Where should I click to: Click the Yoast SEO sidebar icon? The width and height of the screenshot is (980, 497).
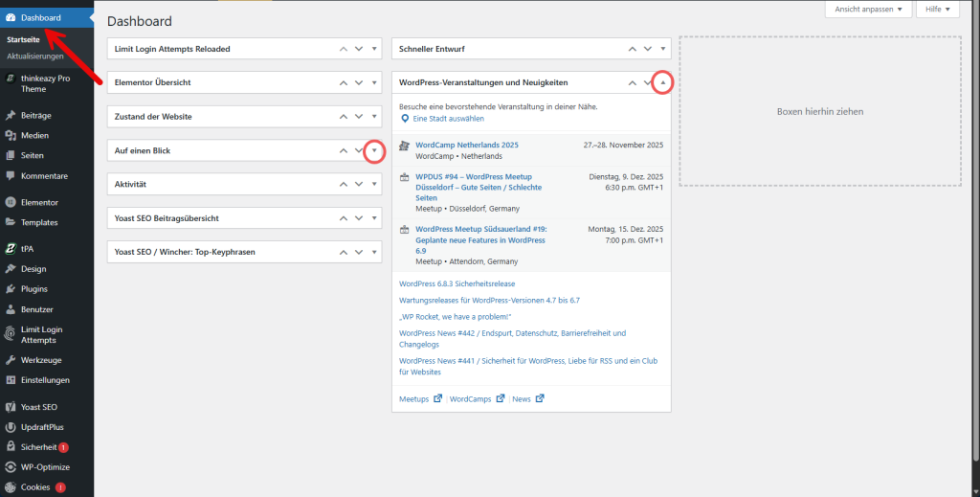[10, 407]
